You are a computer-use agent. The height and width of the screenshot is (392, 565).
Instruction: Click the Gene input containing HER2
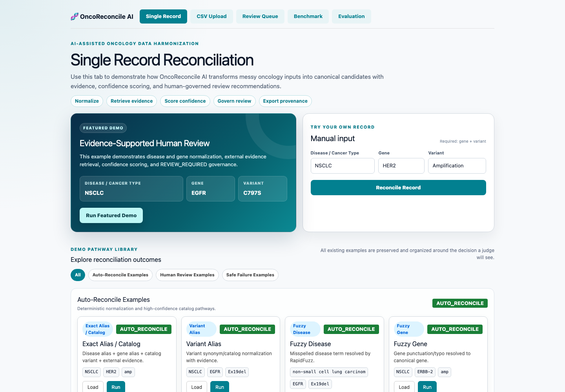pos(401,166)
